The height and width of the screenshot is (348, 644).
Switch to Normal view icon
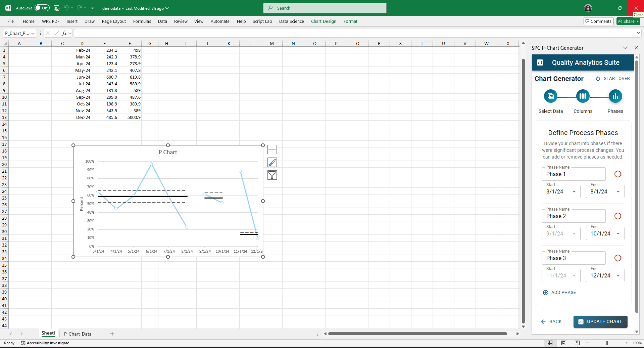pos(550,343)
